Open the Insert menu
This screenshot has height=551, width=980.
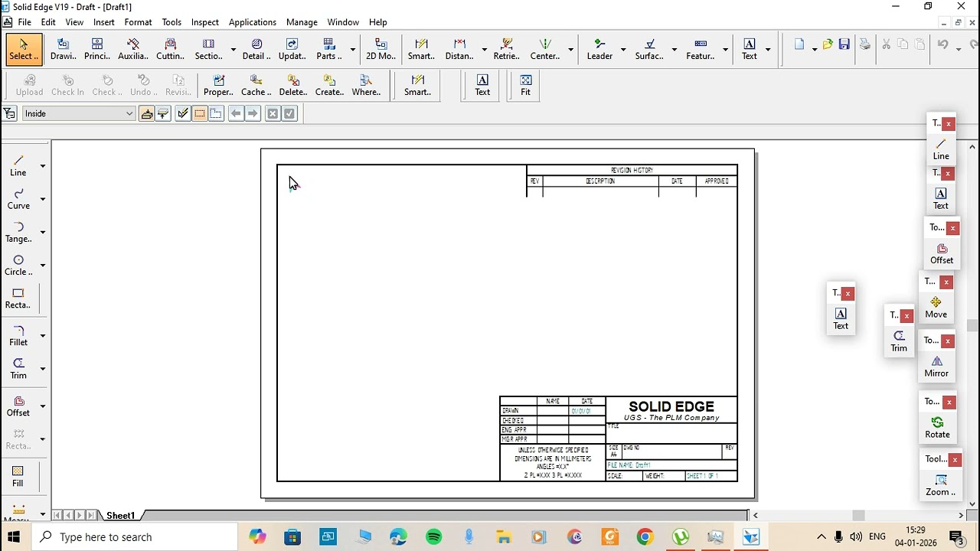click(104, 22)
